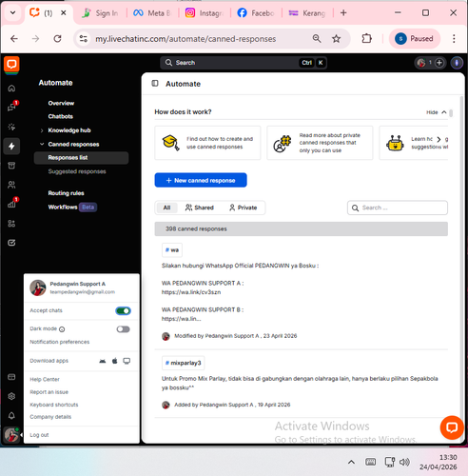The width and height of the screenshot is (468, 476).
Task: Open the Archives box icon in the sidebar
Action: tap(11, 166)
